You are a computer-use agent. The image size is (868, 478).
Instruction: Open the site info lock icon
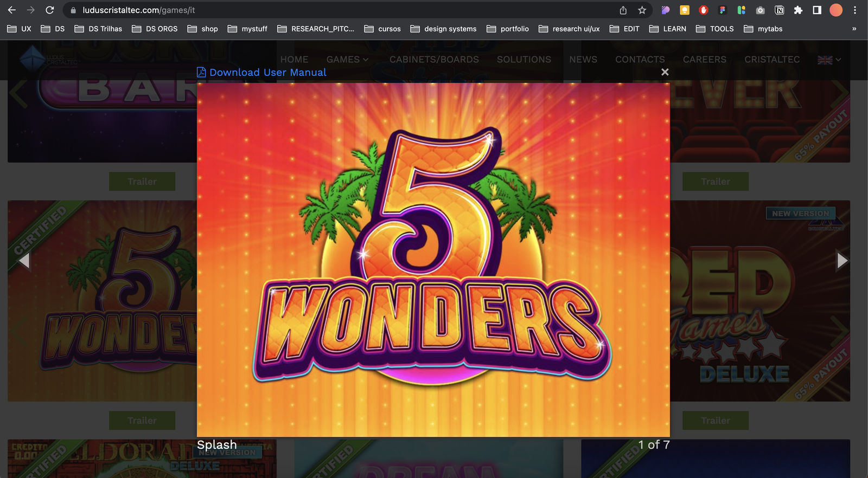pos(73,10)
